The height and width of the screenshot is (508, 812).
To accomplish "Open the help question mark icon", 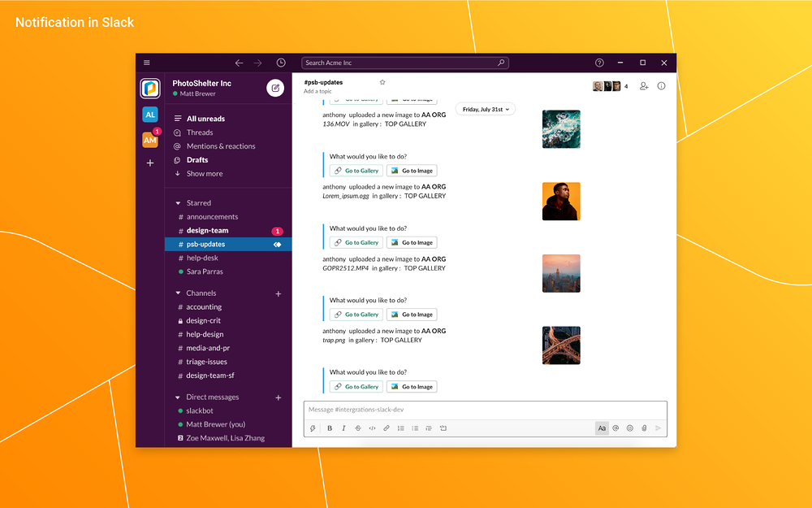I will coord(599,63).
